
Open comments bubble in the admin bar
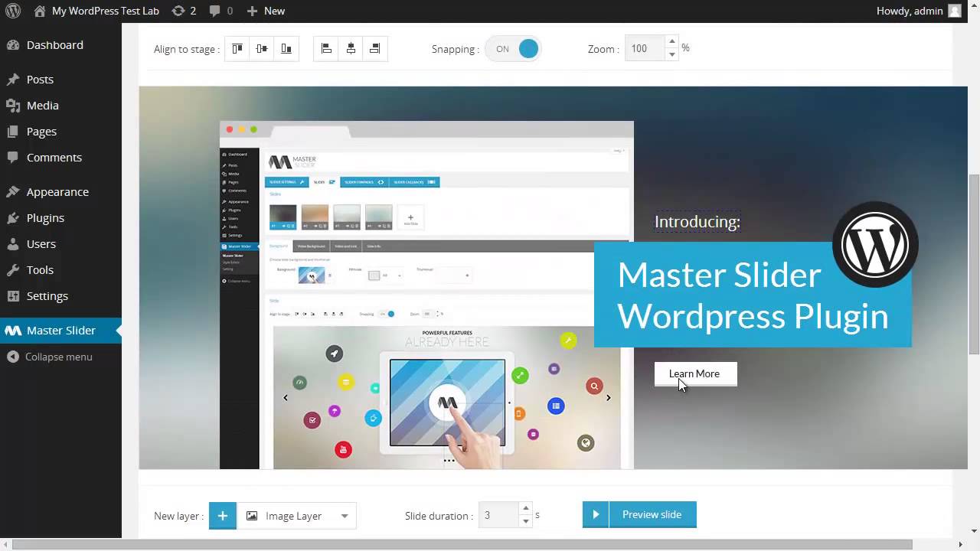point(221,11)
